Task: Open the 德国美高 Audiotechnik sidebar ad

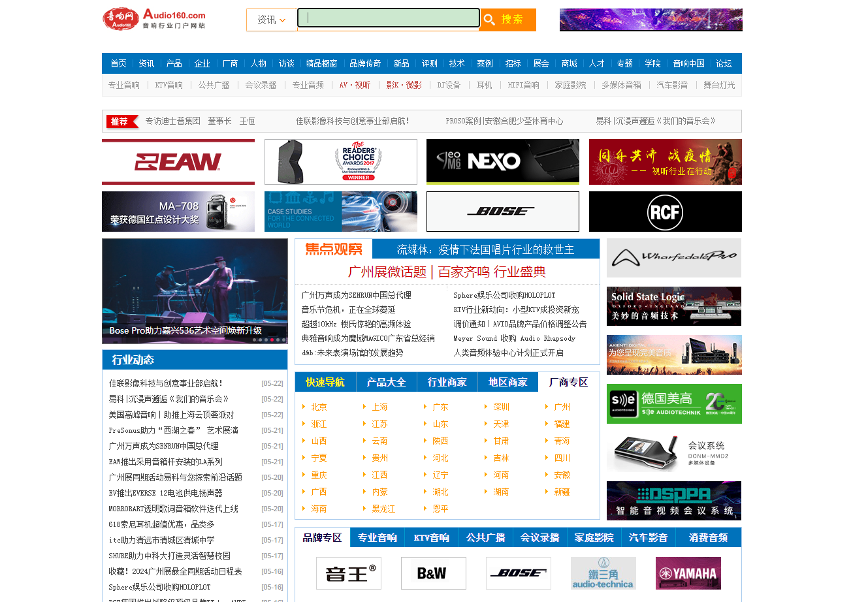Action: (674, 404)
